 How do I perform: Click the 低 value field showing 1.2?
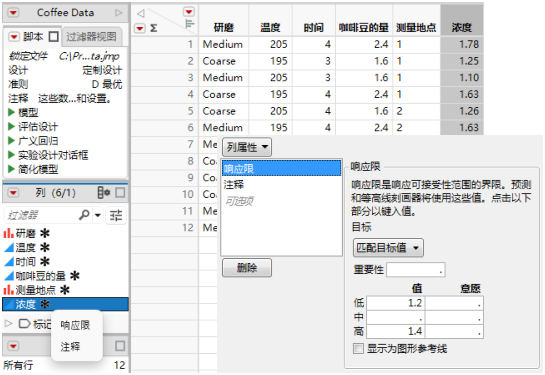(x=396, y=303)
